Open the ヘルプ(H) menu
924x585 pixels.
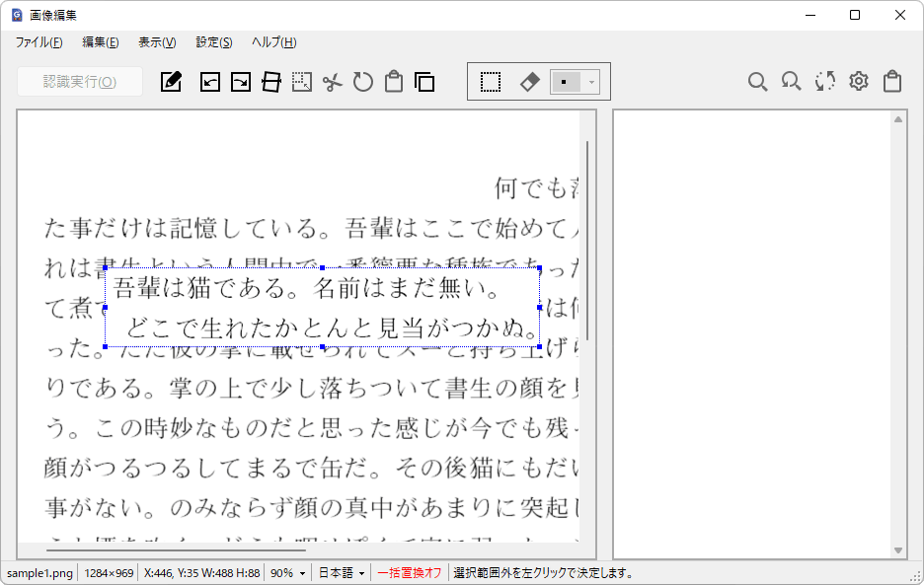point(274,42)
